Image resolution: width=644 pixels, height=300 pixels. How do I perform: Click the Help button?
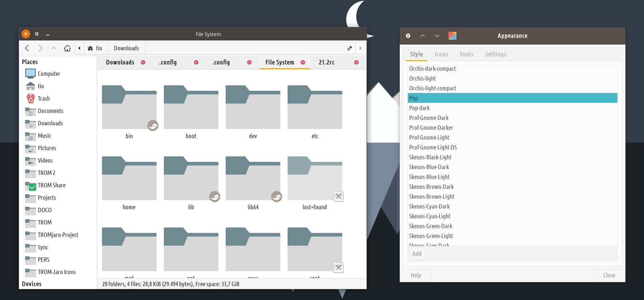point(416,275)
